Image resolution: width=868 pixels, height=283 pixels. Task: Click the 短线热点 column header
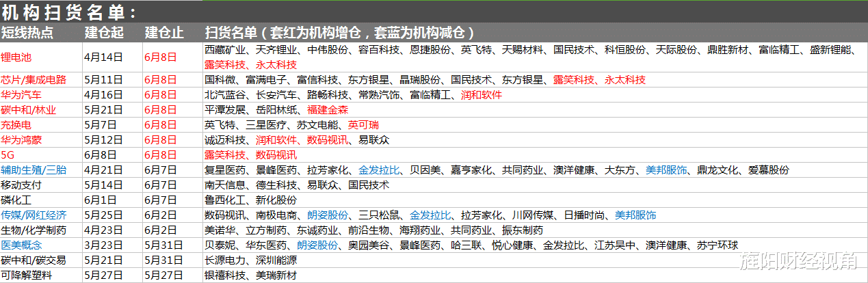[x=27, y=33]
